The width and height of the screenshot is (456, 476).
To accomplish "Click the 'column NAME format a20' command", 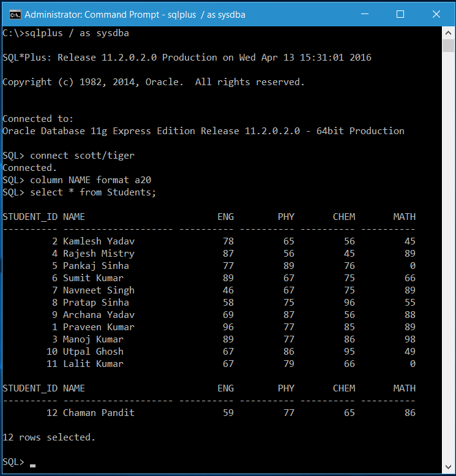I will 91,180.
